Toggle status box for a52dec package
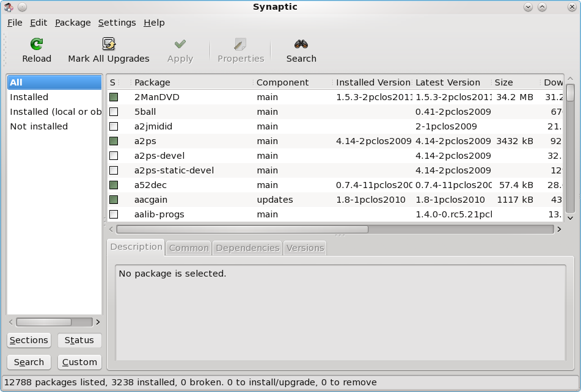Image resolution: width=581 pixels, height=392 pixels. (x=114, y=185)
